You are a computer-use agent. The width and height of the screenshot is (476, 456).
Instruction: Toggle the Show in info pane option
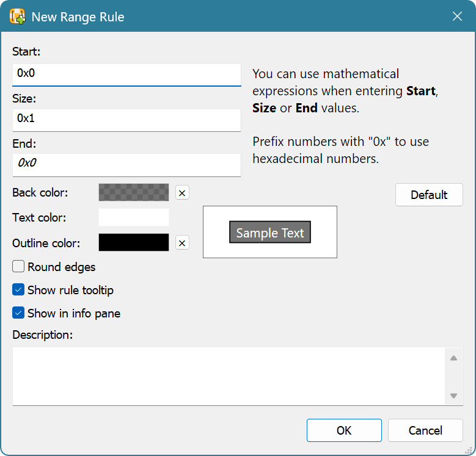click(18, 313)
